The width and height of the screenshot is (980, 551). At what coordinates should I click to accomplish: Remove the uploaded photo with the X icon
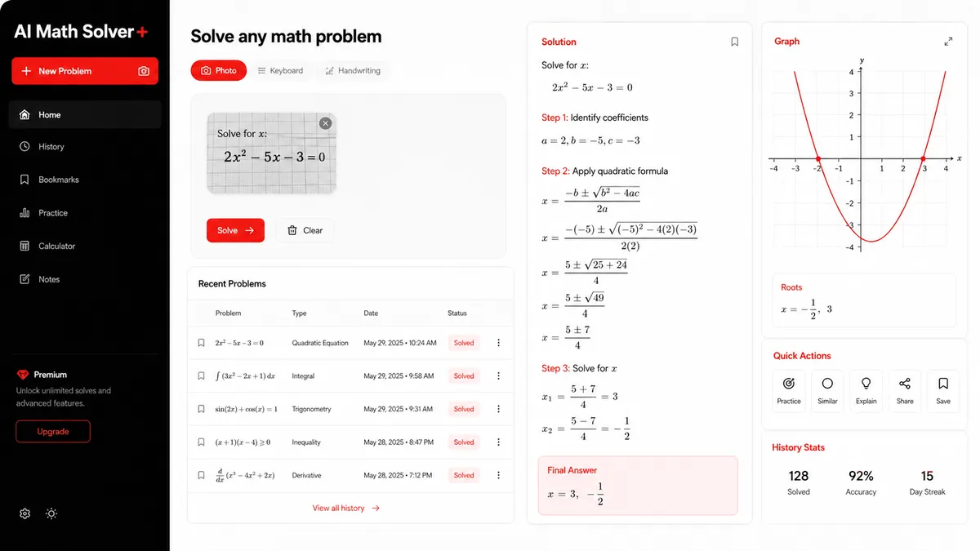point(326,123)
